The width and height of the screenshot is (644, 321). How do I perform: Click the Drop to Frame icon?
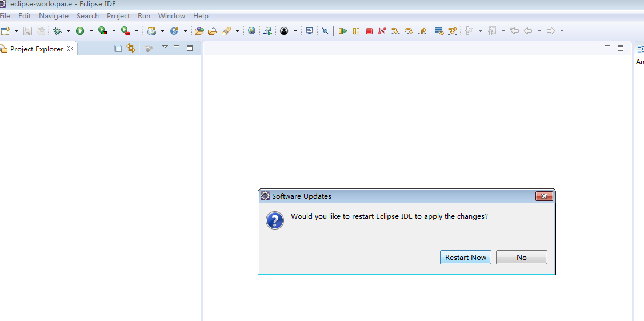[439, 31]
